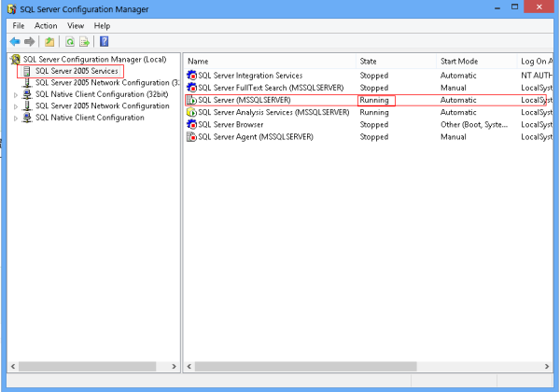The image size is (560, 392).
Task: Click the Refresh toolbar icon
Action: click(x=70, y=42)
